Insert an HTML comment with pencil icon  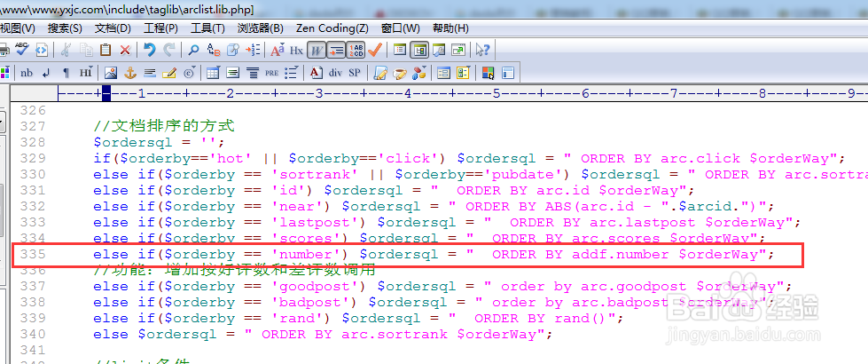click(x=168, y=73)
